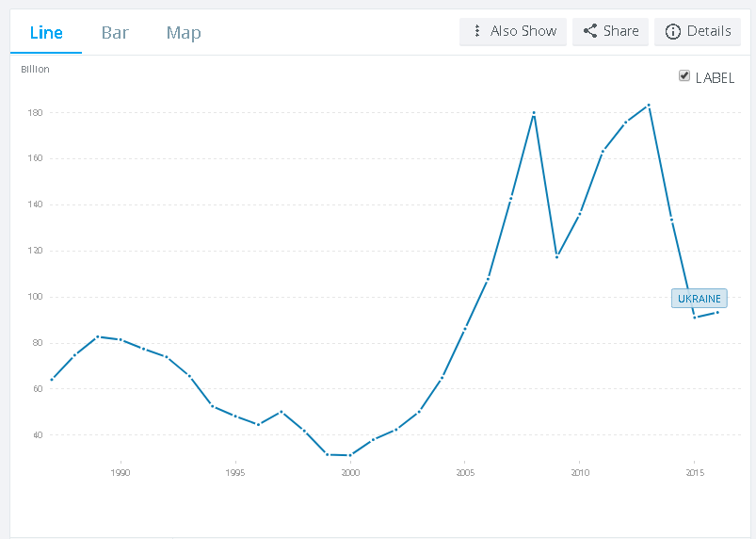Viewport: 756px width, 539px height.
Task: Click the 180 y-axis value
Action: pyautogui.click(x=35, y=112)
